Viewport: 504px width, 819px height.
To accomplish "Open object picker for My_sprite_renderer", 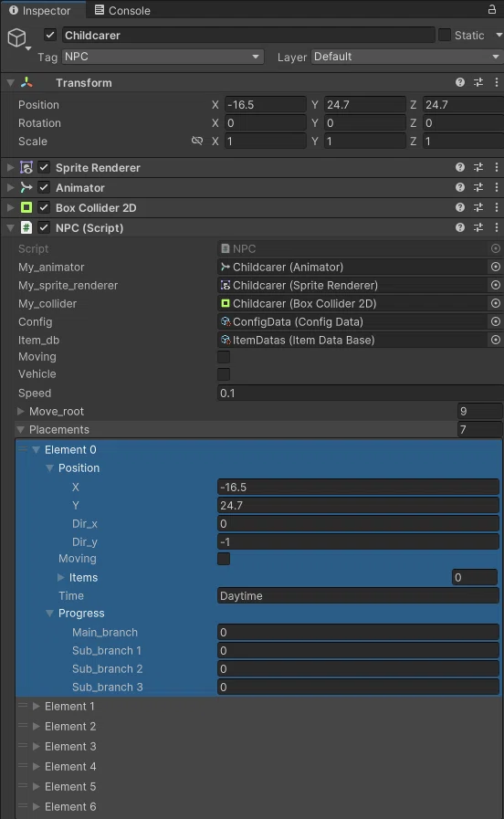I will [495, 285].
